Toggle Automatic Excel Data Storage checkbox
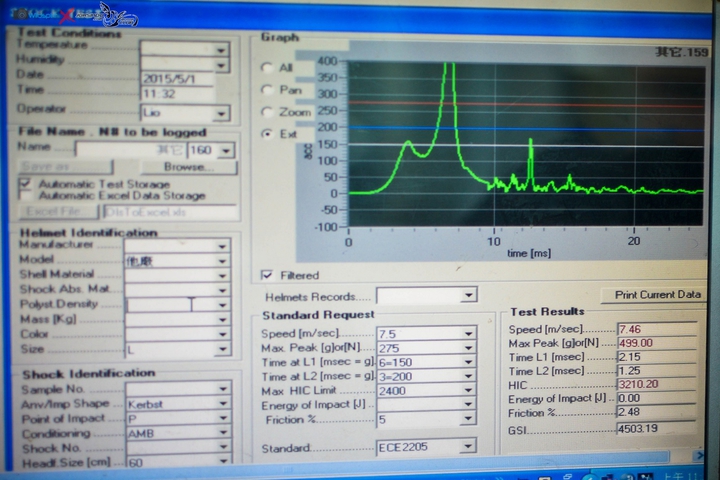The width and height of the screenshot is (720, 480). coord(25,196)
